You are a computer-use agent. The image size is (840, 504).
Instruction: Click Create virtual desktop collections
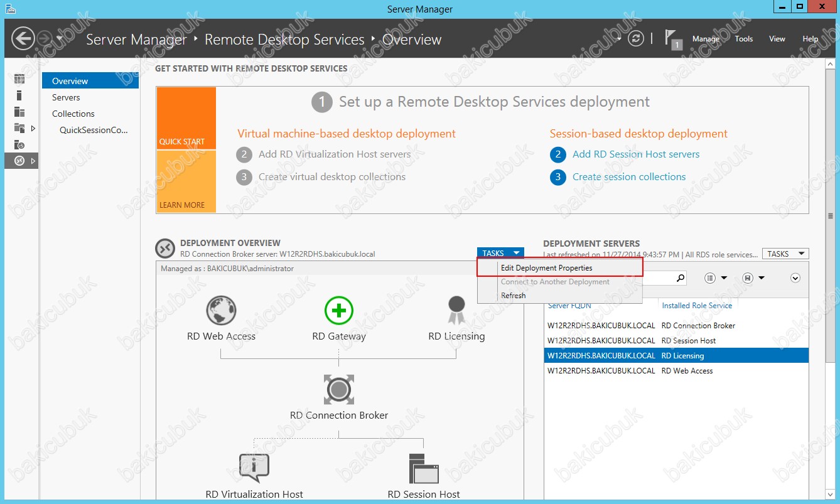coord(332,176)
